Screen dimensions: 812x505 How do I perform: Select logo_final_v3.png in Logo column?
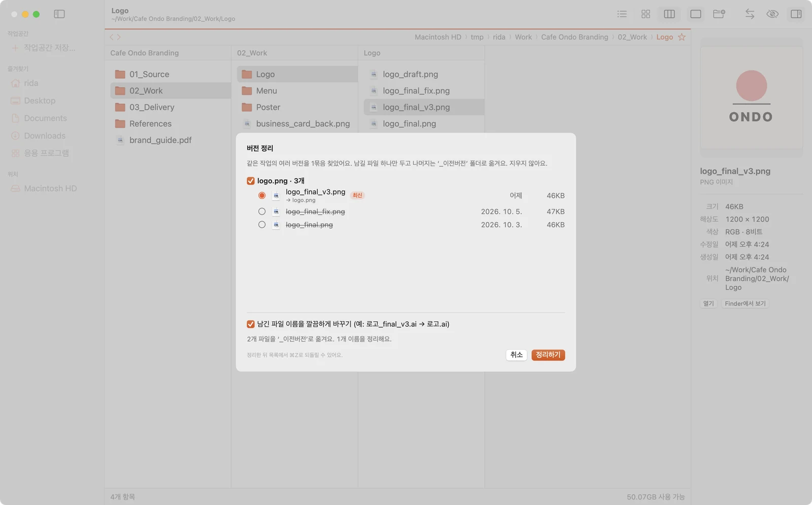(424, 107)
